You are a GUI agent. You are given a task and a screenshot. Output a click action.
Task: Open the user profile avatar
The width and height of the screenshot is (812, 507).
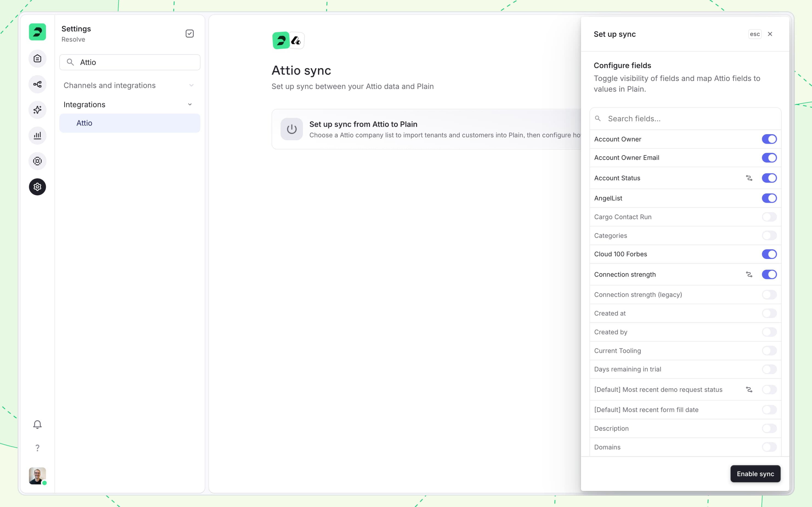[37, 476]
